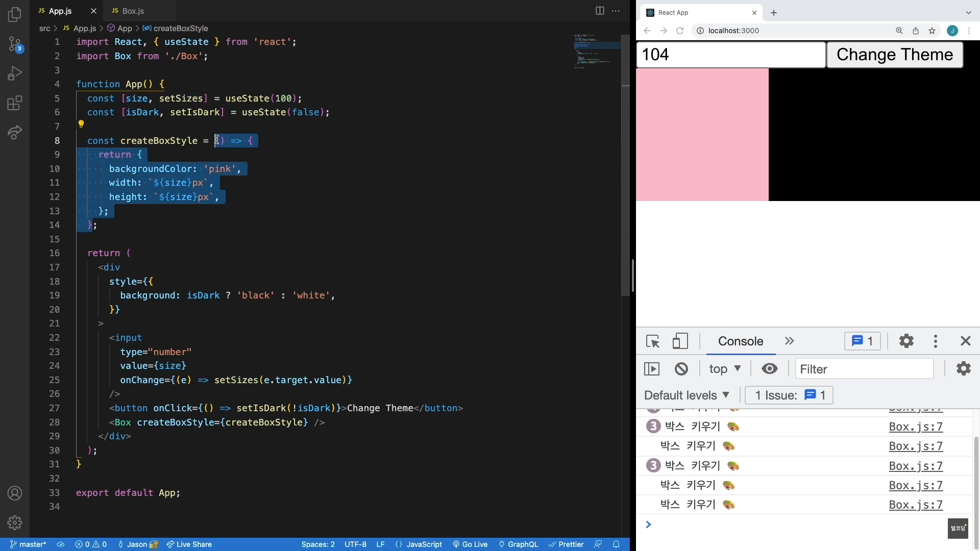This screenshot has height=551, width=980.
Task: Toggle the device toolbar in DevTools
Action: pyautogui.click(x=680, y=341)
